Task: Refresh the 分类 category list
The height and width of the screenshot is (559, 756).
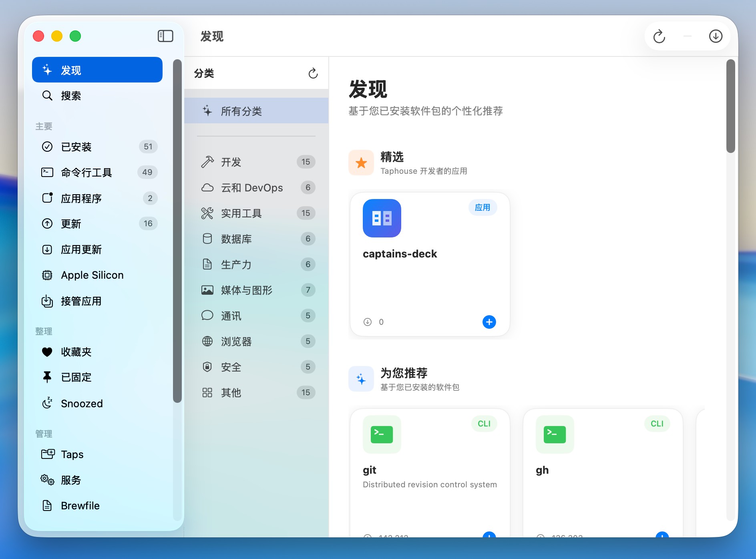Action: click(313, 73)
